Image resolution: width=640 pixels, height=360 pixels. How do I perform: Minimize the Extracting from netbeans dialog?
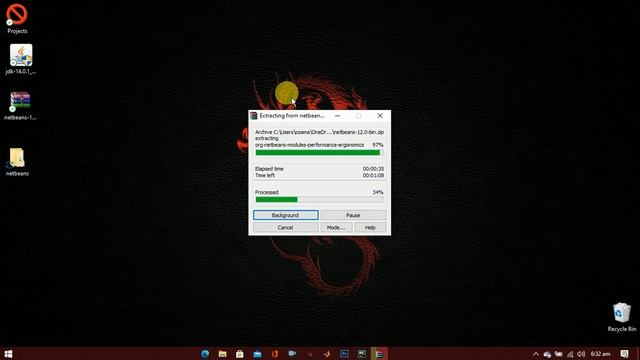(x=337, y=116)
